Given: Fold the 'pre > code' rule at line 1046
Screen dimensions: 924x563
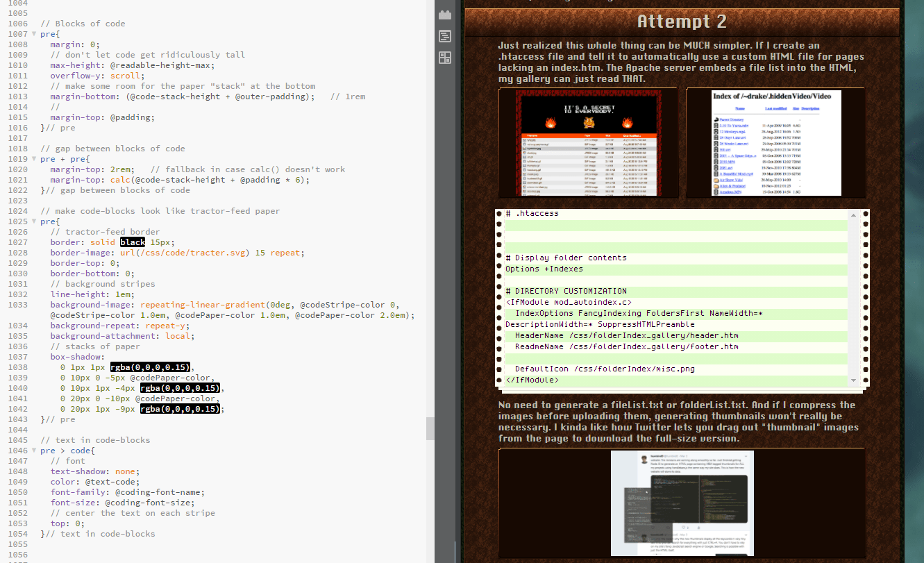Looking at the screenshot, I should tap(33, 451).
